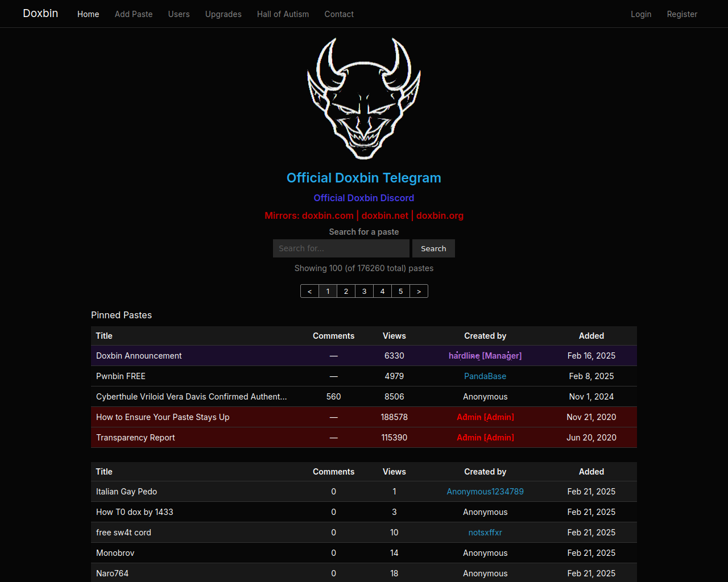Open the Official Doxbin Discord link

tap(364, 198)
